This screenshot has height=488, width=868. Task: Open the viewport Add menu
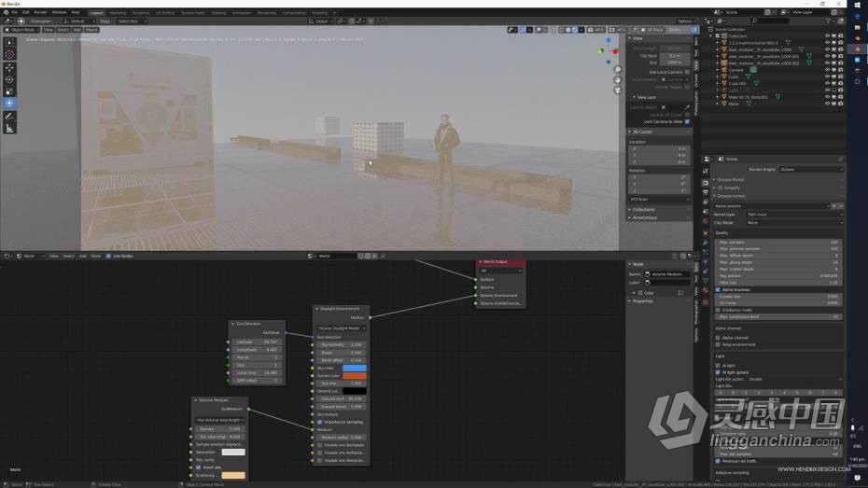pyautogui.click(x=77, y=30)
